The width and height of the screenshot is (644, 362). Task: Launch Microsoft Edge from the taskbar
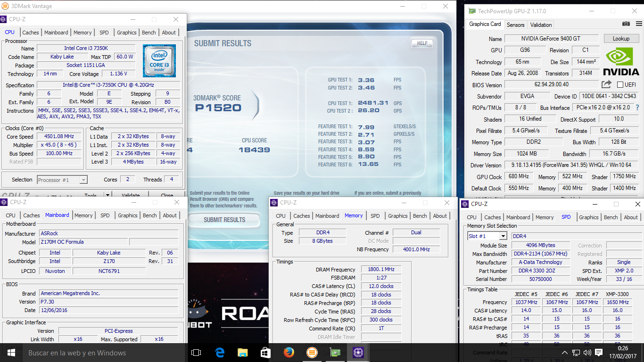(x=220, y=353)
